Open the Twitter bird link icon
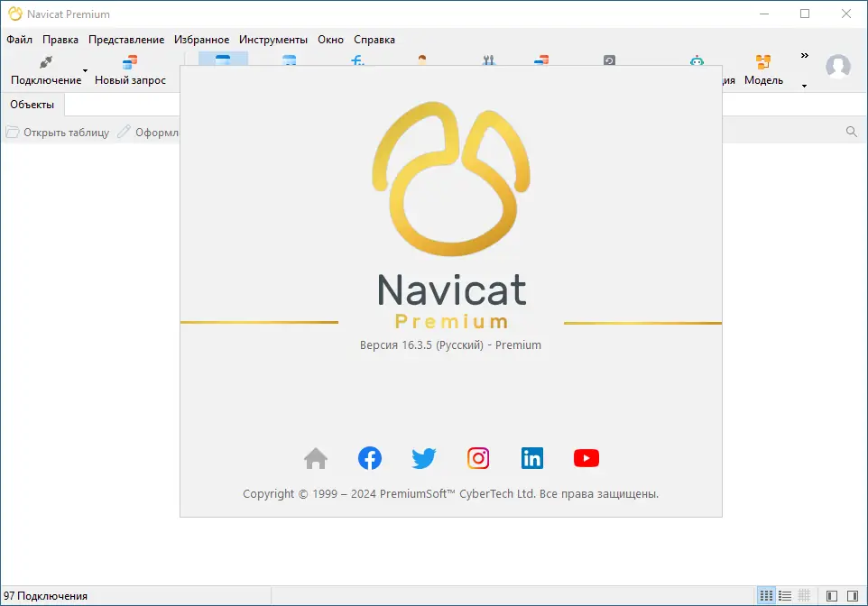This screenshot has height=606, width=868. point(424,458)
